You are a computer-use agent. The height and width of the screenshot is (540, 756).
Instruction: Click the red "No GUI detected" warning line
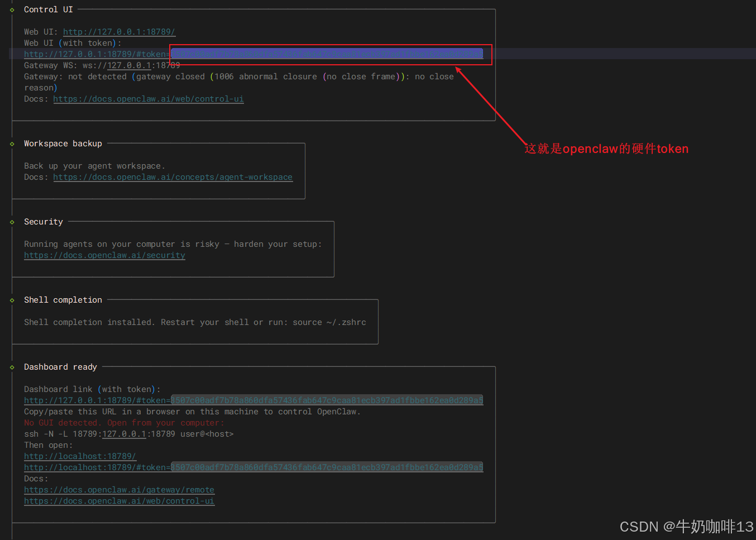124,423
